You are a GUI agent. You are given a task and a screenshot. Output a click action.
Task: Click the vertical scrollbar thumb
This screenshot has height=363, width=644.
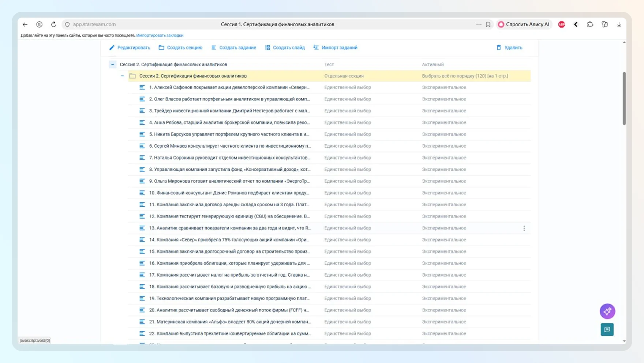pyautogui.click(x=624, y=99)
